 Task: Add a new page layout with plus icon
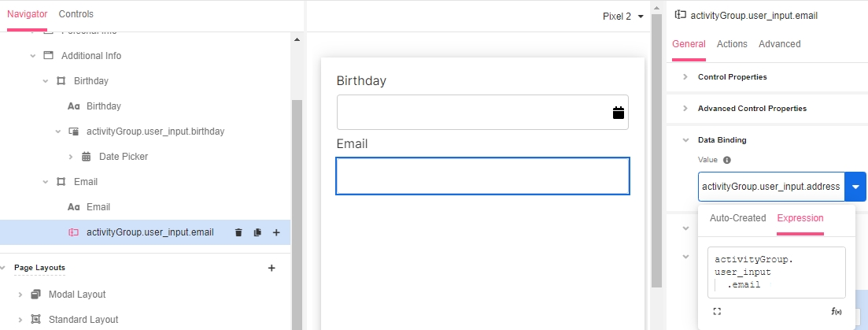271,268
